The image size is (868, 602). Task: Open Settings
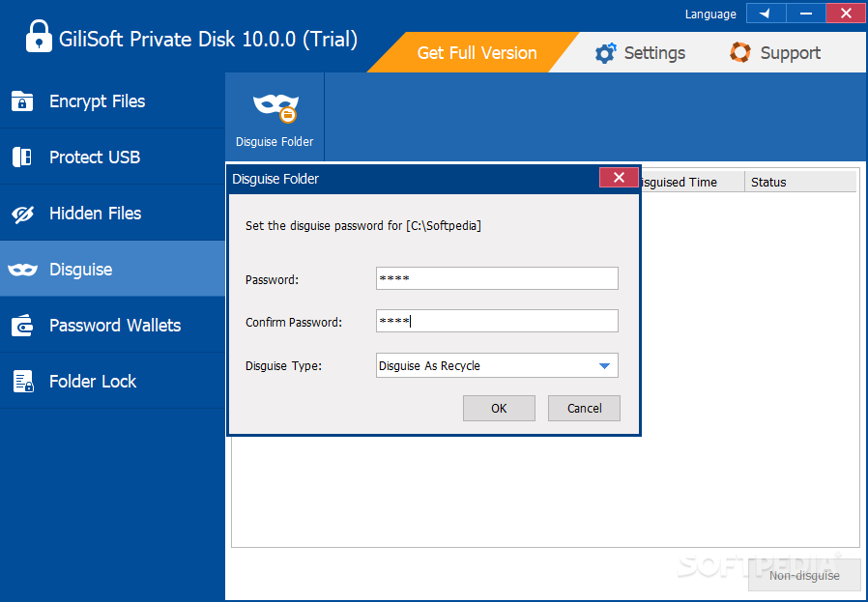[640, 53]
